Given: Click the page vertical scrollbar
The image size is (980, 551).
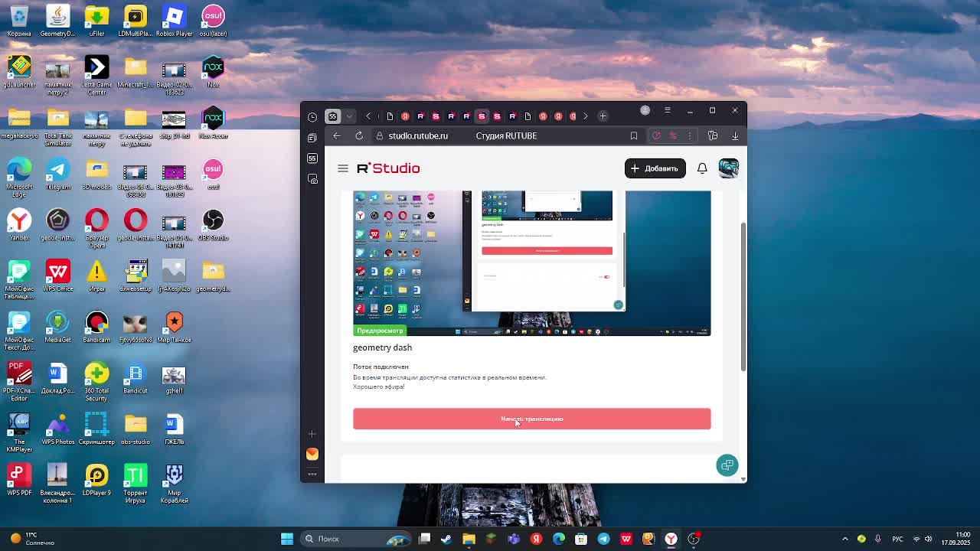Looking at the screenshot, I should click(x=743, y=297).
